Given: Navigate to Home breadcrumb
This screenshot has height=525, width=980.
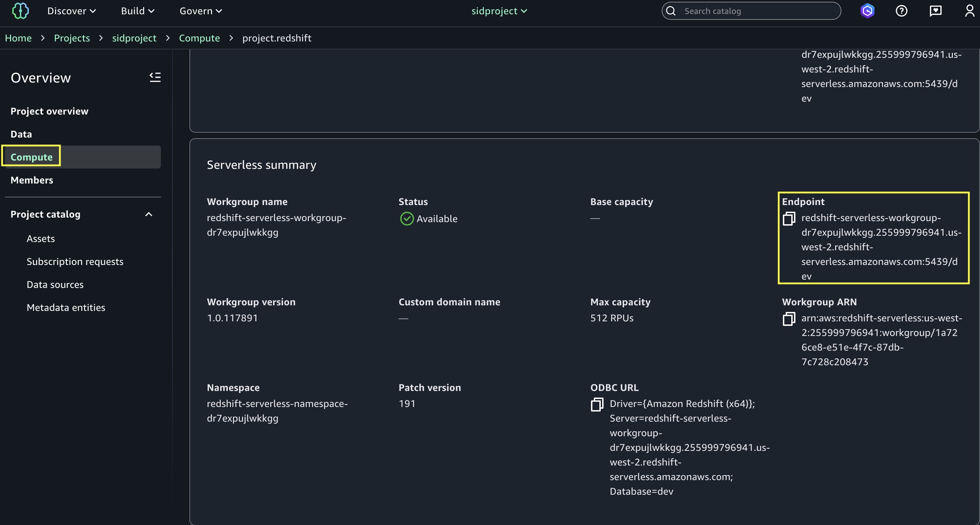Looking at the screenshot, I should pos(18,38).
